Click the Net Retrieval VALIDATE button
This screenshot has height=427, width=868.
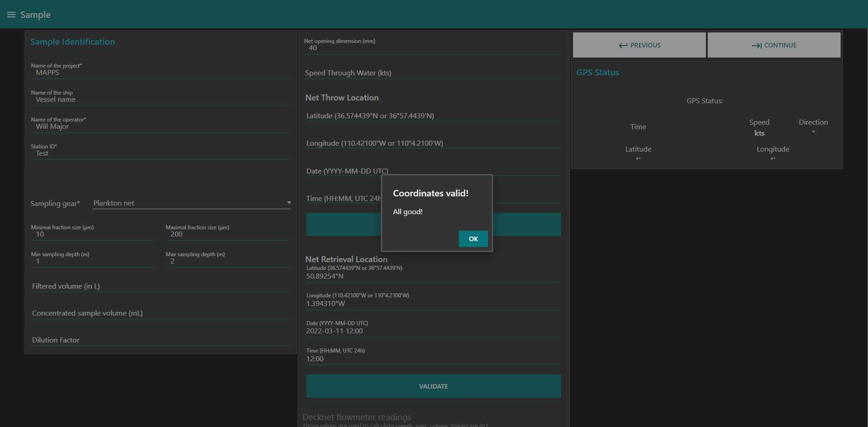(x=433, y=386)
